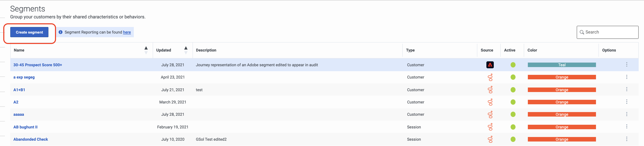Open options kebab for A2 segment
The height and width of the screenshot is (146, 644).
pyautogui.click(x=627, y=102)
